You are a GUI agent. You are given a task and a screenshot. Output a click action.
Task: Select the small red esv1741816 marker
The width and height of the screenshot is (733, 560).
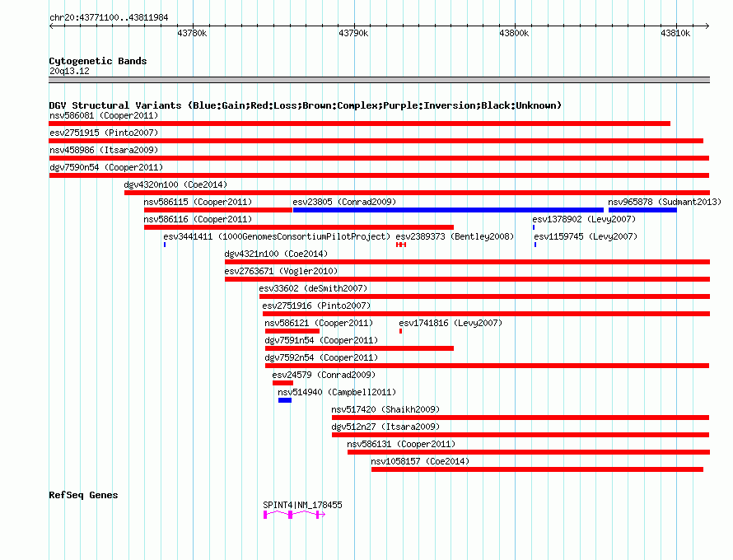point(400,331)
